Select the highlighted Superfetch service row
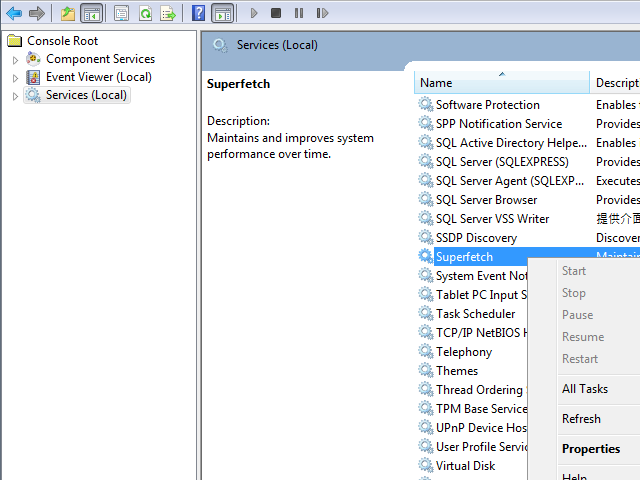The width and height of the screenshot is (640, 480). click(481, 257)
